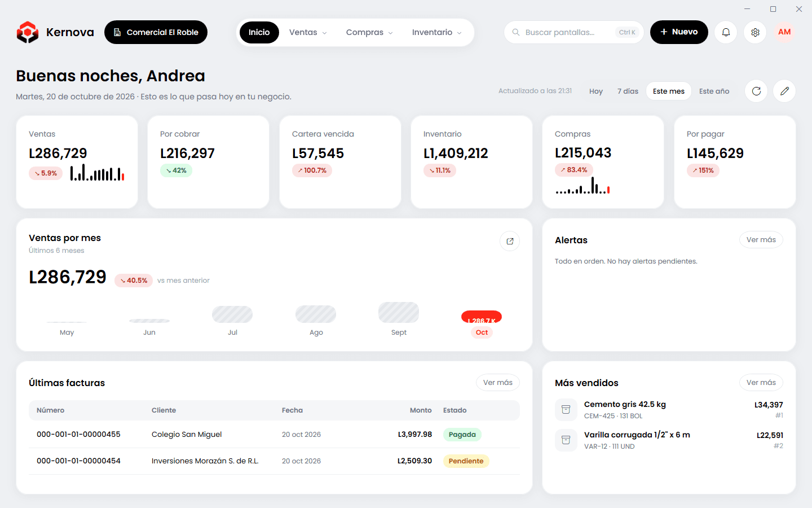This screenshot has height=508, width=812.
Task: Click the Número column header
Action: click(51, 410)
